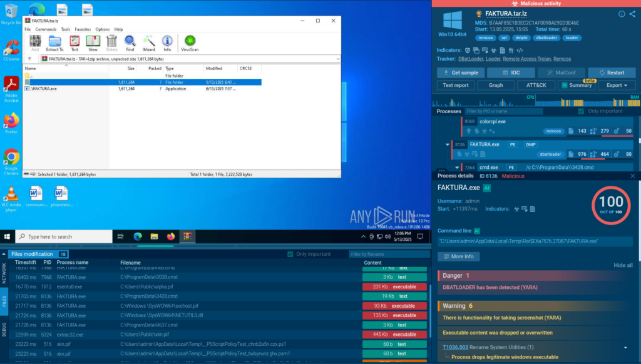Click the VirusScan toolbar icon
641x364 pixels.
(x=189, y=43)
